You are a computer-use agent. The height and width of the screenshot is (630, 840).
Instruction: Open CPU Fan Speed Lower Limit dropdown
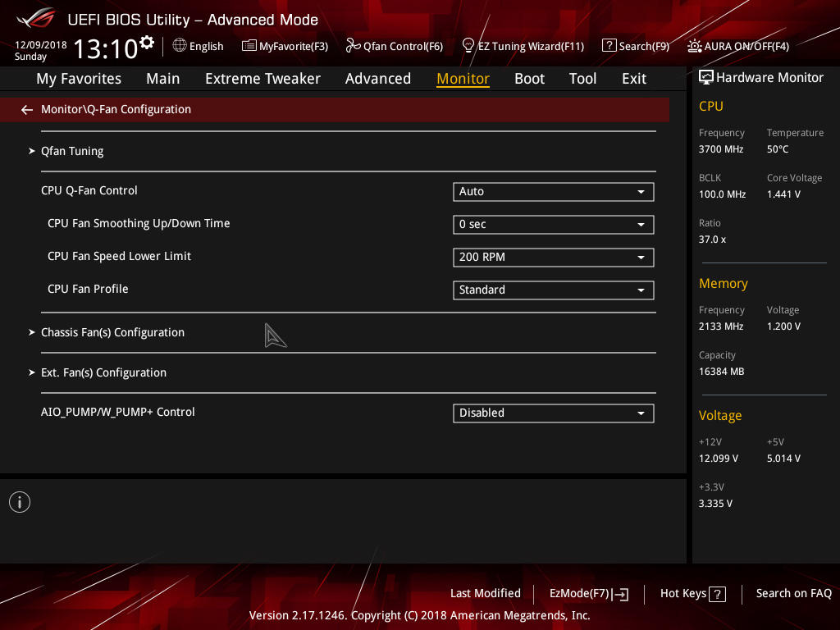point(554,257)
